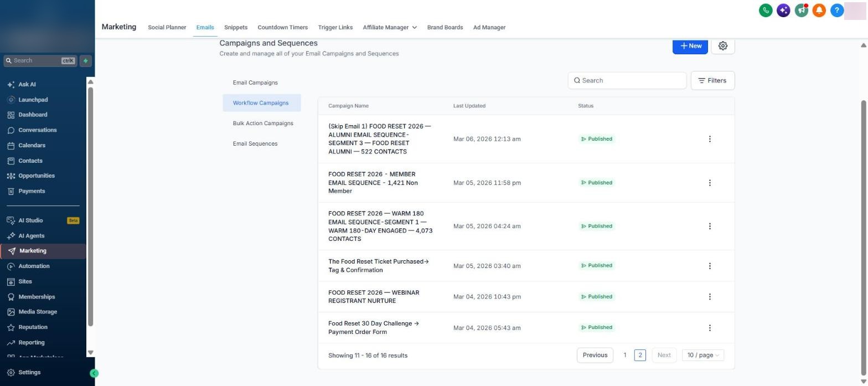This screenshot has height=386, width=868.
Task: Switch to the Snippets tab
Action: tap(236, 27)
